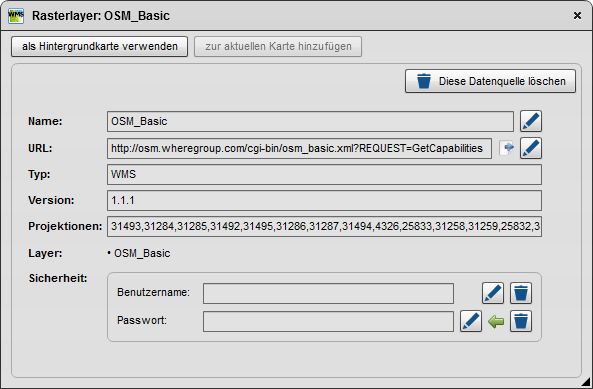Click the Typ field showing WMS
593x389 pixels.
click(324, 174)
